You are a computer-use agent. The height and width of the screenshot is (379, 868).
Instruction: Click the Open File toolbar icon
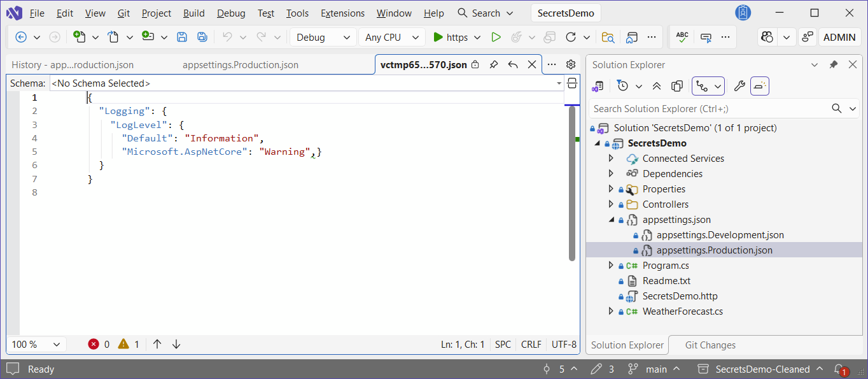[113, 37]
